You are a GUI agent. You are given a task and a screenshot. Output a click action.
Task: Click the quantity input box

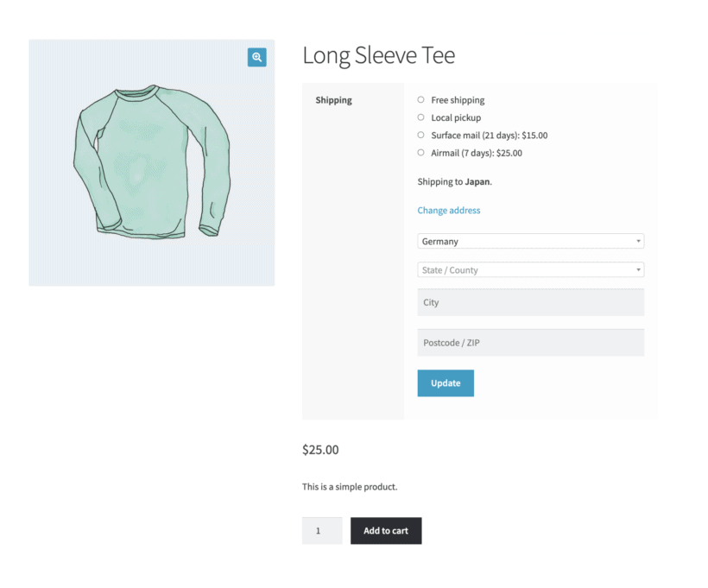tap(321, 530)
